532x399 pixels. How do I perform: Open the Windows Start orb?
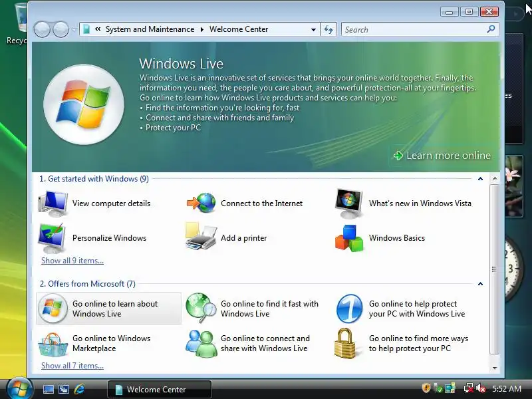19,389
